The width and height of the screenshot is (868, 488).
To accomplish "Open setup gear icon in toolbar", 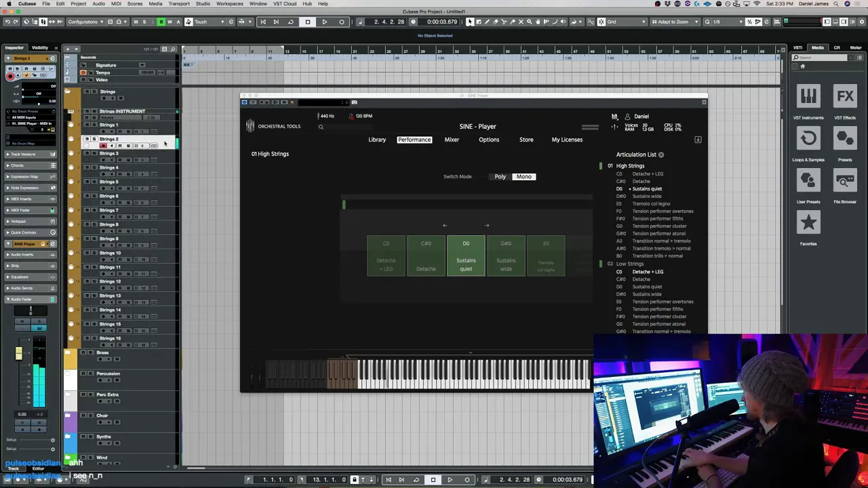I will (x=862, y=22).
